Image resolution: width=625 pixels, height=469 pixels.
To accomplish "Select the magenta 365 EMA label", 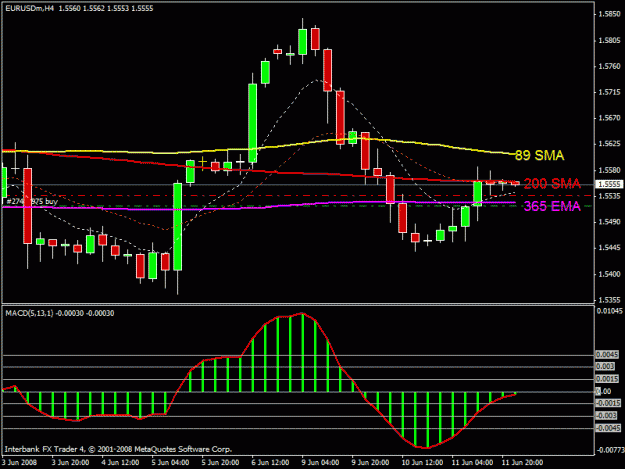I will [x=552, y=206].
